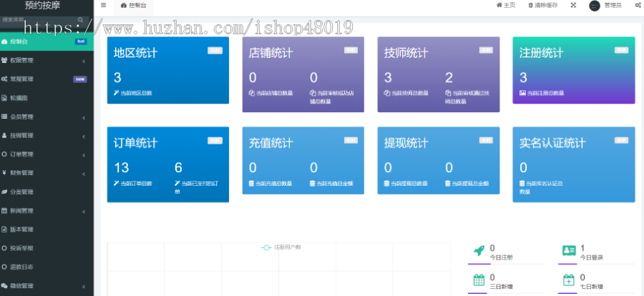Open the 管理员 avatar menu
Screen dimensions: 644x296
click(605, 6)
